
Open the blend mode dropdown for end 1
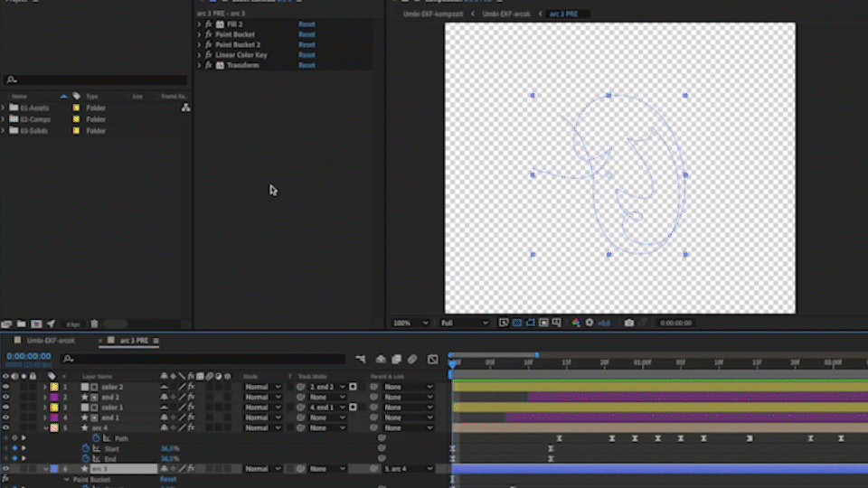[x=262, y=418]
